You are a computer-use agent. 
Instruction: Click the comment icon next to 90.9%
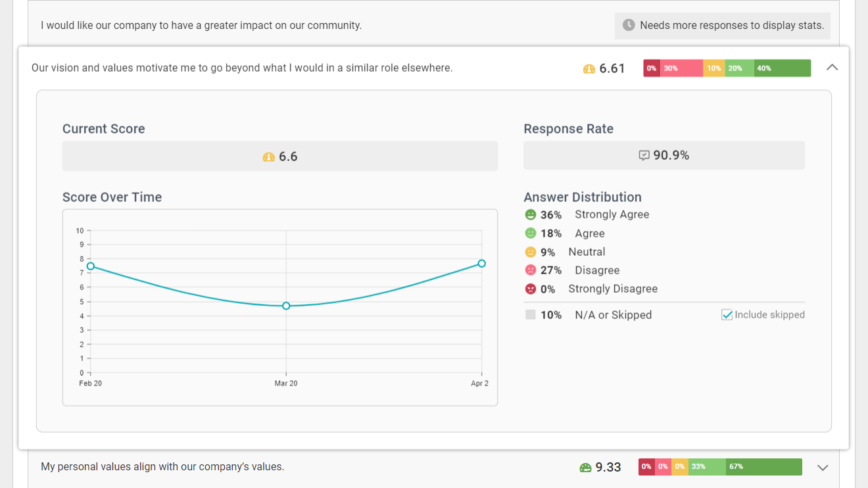(644, 155)
